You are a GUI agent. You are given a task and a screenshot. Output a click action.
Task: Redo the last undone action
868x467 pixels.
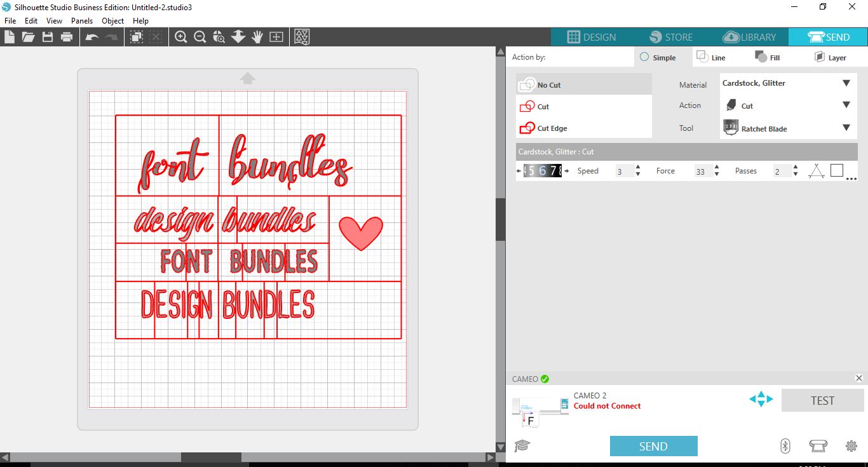point(111,37)
